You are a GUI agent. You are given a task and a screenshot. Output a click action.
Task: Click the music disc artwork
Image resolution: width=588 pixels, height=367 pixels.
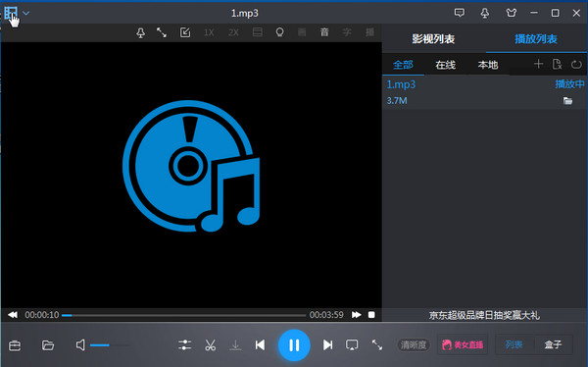(191, 166)
